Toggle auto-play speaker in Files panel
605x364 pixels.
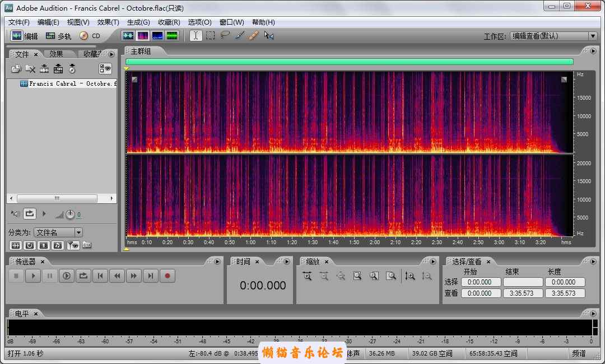15,213
